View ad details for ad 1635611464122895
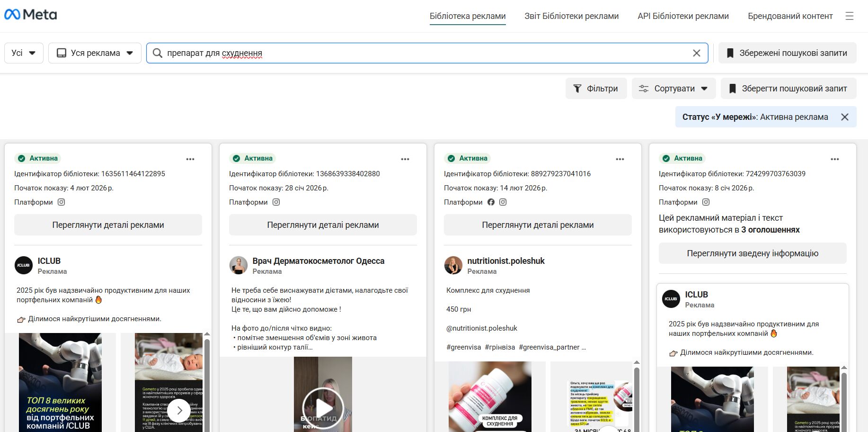868x432 pixels. coord(108,225)
